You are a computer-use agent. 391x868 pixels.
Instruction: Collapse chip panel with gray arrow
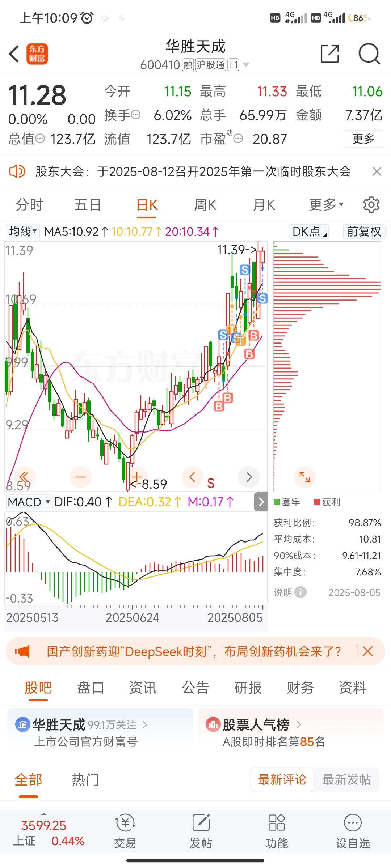click(261, 502)
